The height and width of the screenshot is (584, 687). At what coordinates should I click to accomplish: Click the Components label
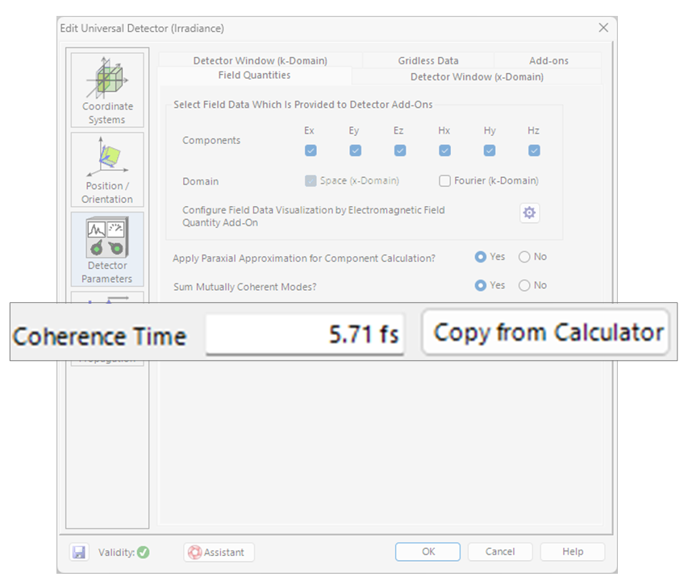coord(211,140)
